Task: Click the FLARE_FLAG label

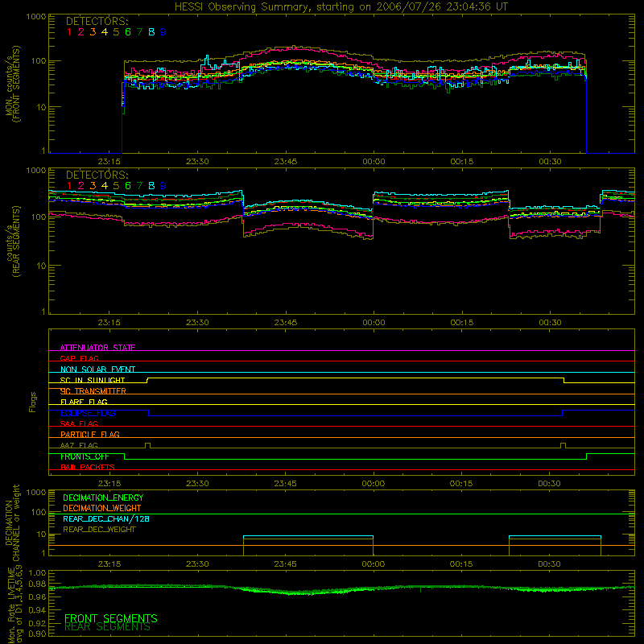Action: 84,402
